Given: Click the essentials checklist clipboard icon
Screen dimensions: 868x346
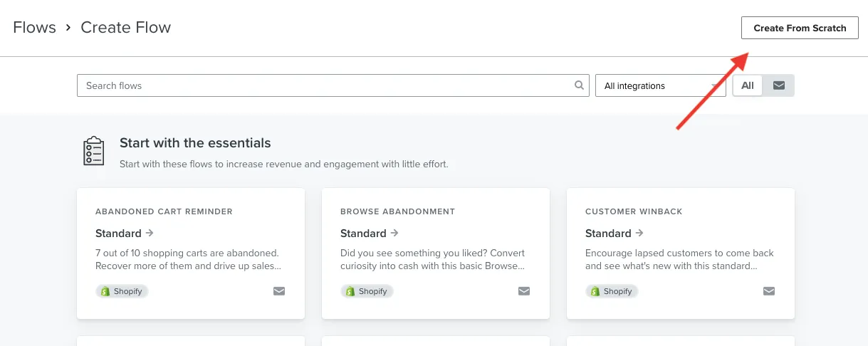Looking at the screenshot, I should tap(94, 152).
